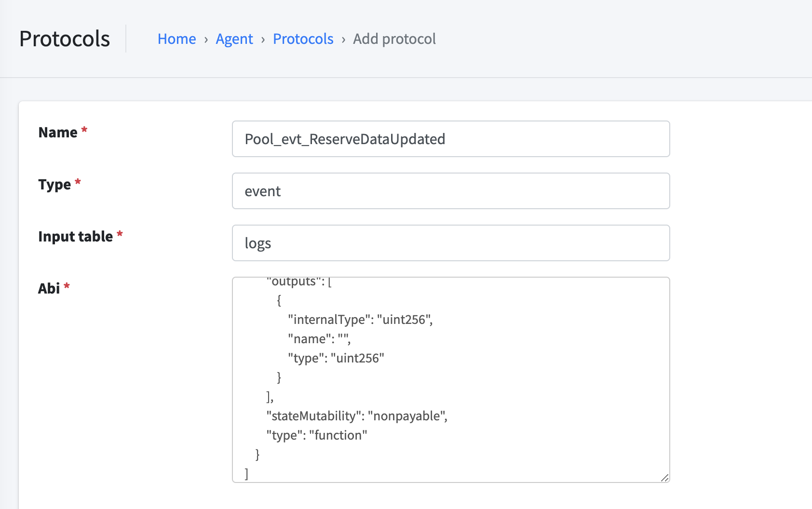Click the stateMutability line in Abi textarea

[356, 416]
